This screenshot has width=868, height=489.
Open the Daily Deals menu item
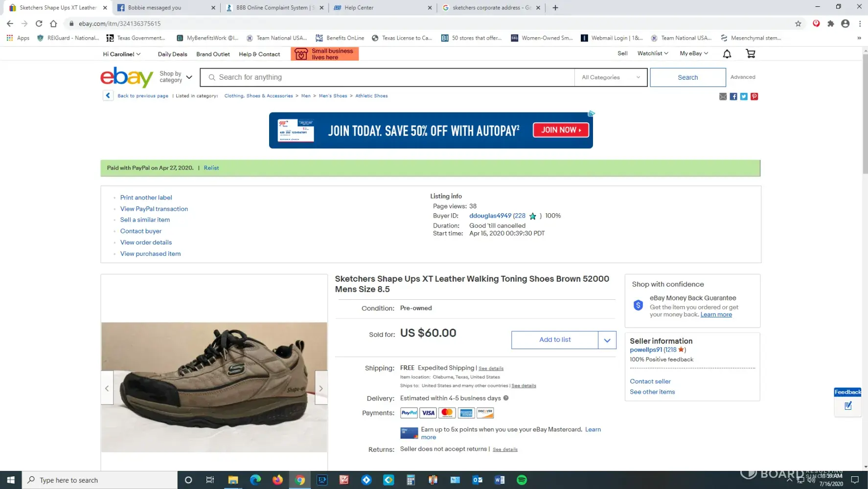(x=172, y=54)
